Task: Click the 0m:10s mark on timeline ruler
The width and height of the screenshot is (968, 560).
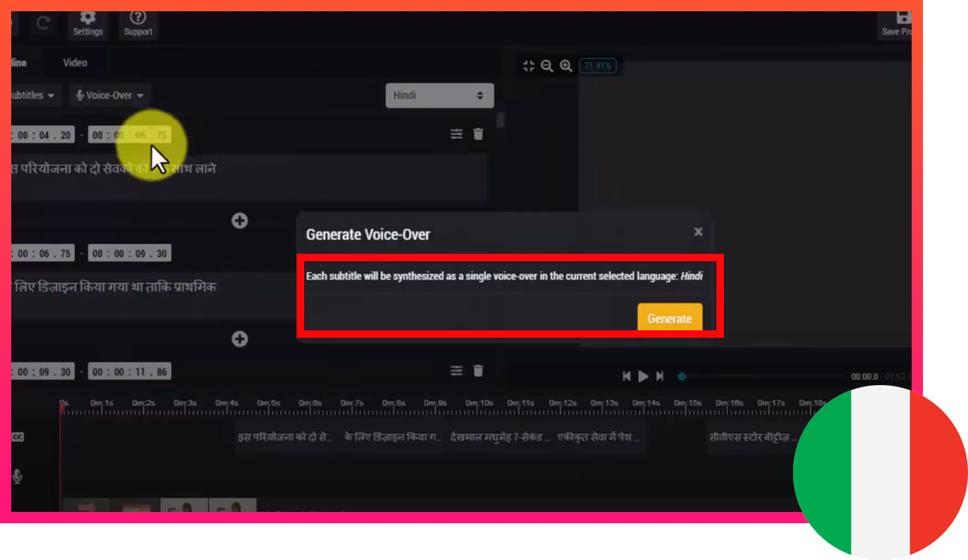Action: (x=480, y=404)
